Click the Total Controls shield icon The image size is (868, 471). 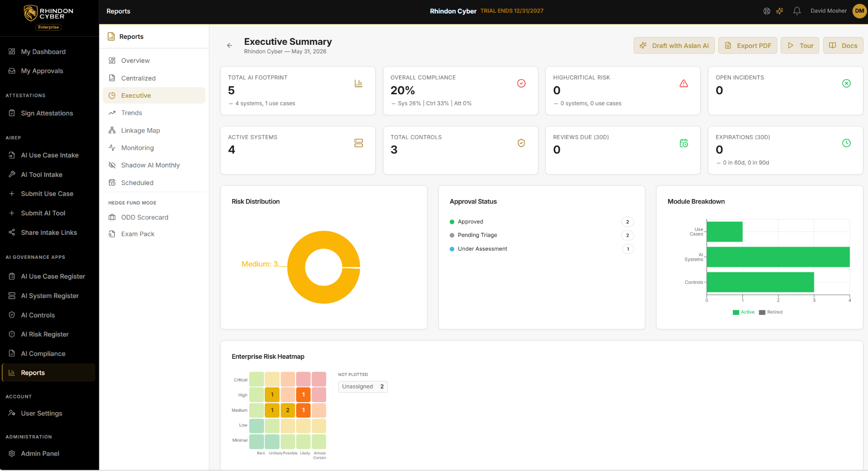click(521, 143)
